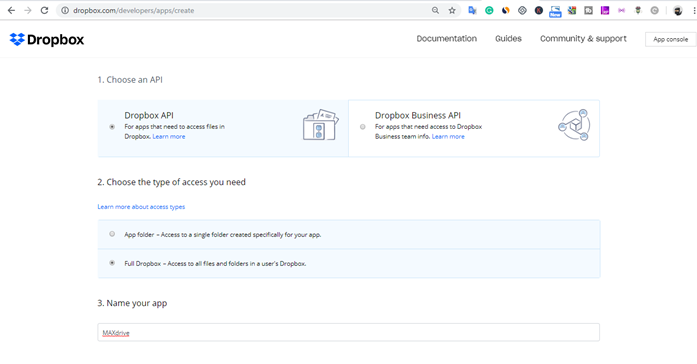The width and height of the screenshot is (697, 364).
Task: Click the grey diamond-shaped extension icon
Action: [522, 10]
